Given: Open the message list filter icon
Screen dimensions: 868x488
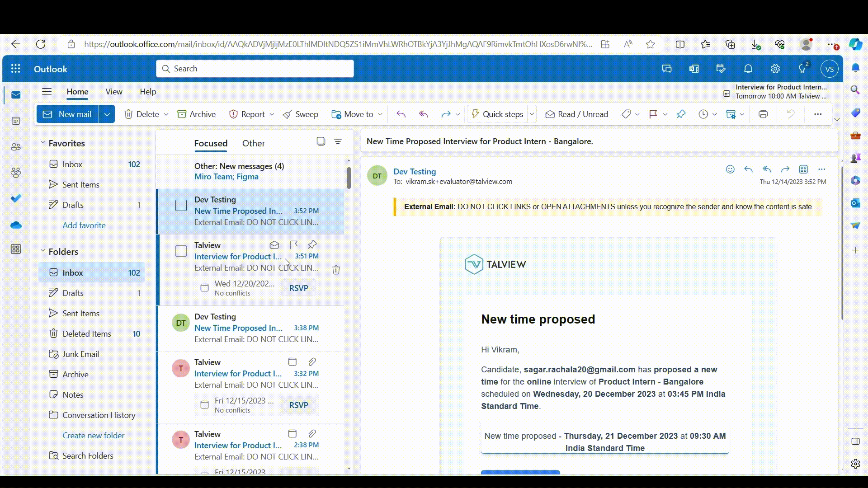Looking at the screenshot, I should point(338,141).
